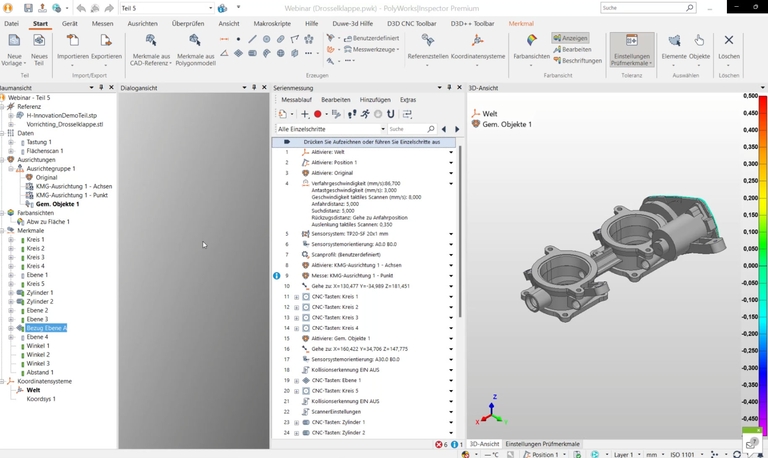Click the Importieren icon
Image resolution: width=768 pixels, height=458 pixels.
72,40
